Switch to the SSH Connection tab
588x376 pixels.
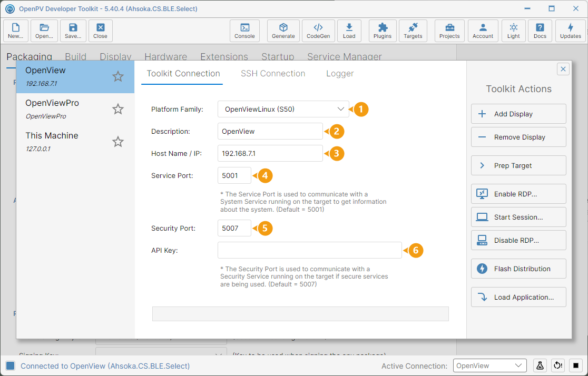pyautogui.click(x=273, y=74)
